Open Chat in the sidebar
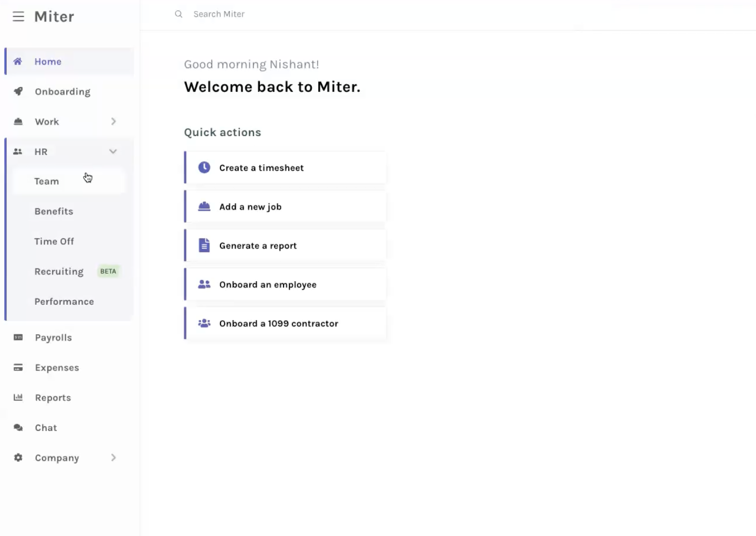Image resolution: width=756 pixels, height=536 pixels. (69, 427)
